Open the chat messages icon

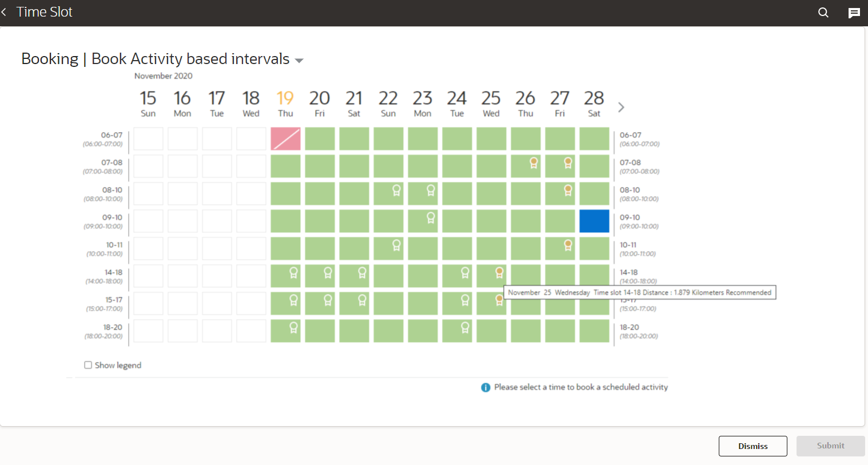click(854, 13)
